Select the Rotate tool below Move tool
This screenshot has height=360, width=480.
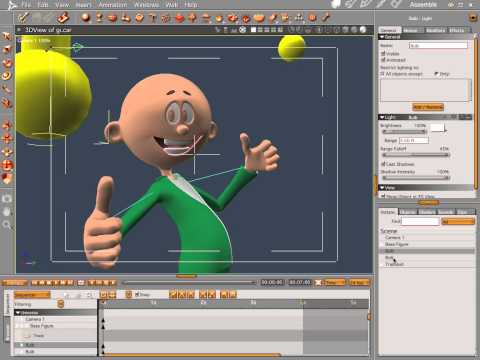click(x=7, y=50)
